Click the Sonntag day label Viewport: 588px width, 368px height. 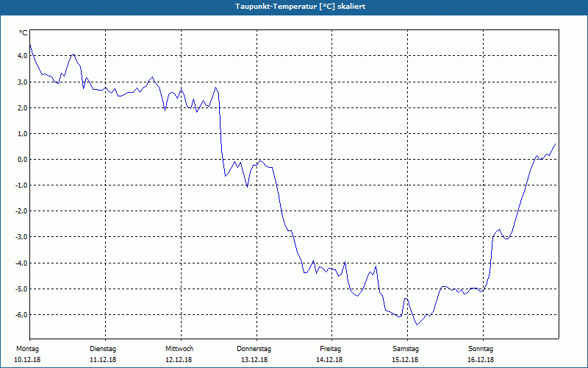[x=481, y=349]
